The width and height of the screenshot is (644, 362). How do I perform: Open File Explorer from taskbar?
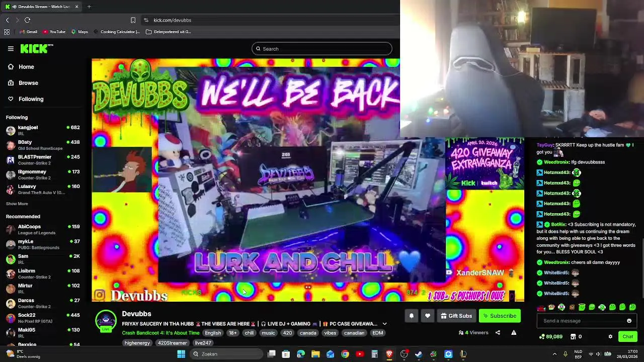pos(315,354)
